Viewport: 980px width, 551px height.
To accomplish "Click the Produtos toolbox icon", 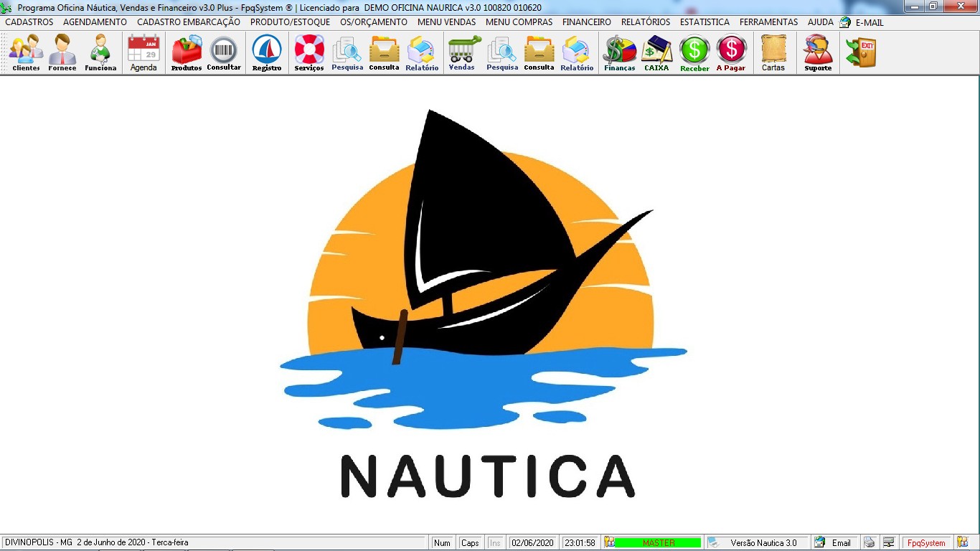I will point(187,53).
